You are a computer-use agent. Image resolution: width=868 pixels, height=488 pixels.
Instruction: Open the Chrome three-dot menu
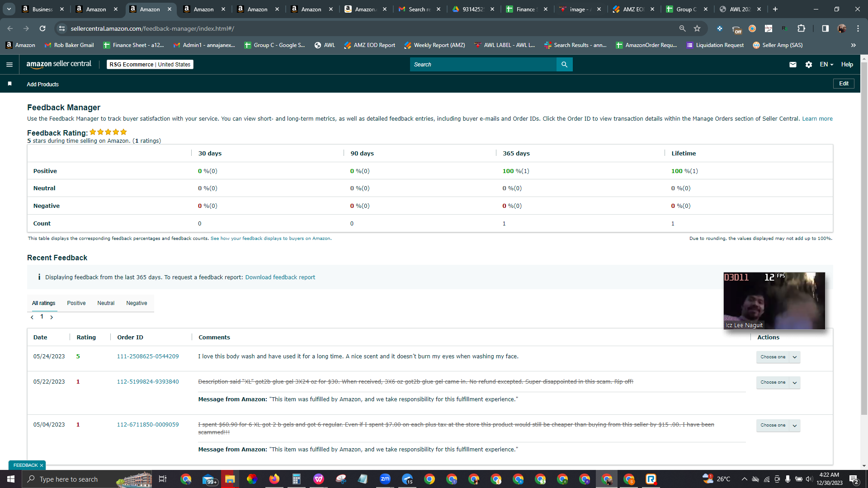(858, 28)
